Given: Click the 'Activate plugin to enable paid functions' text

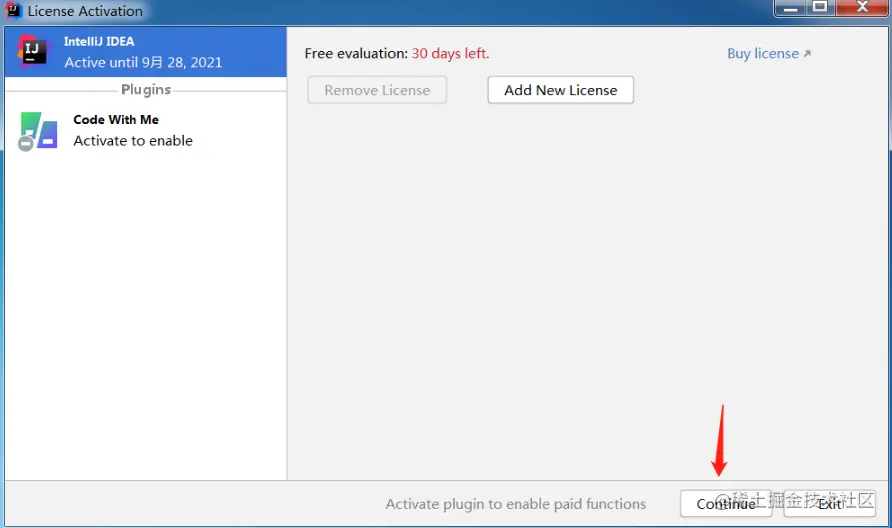Looking at the screenshot, I should click(x=515, y=504).
